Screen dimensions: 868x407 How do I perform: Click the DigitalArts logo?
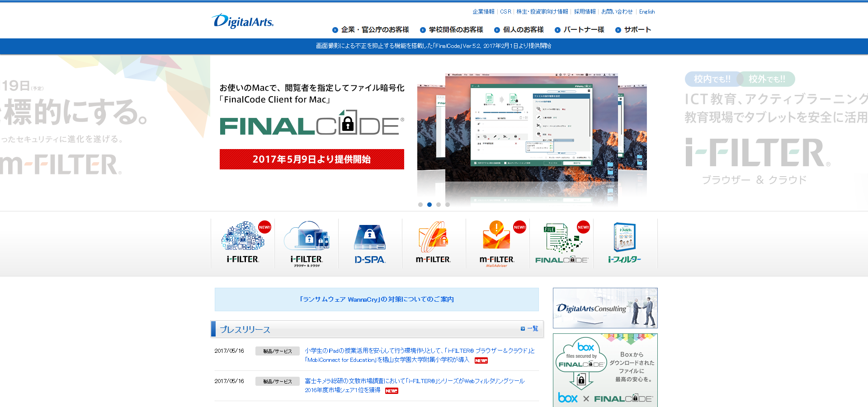(x=242, y=20)
